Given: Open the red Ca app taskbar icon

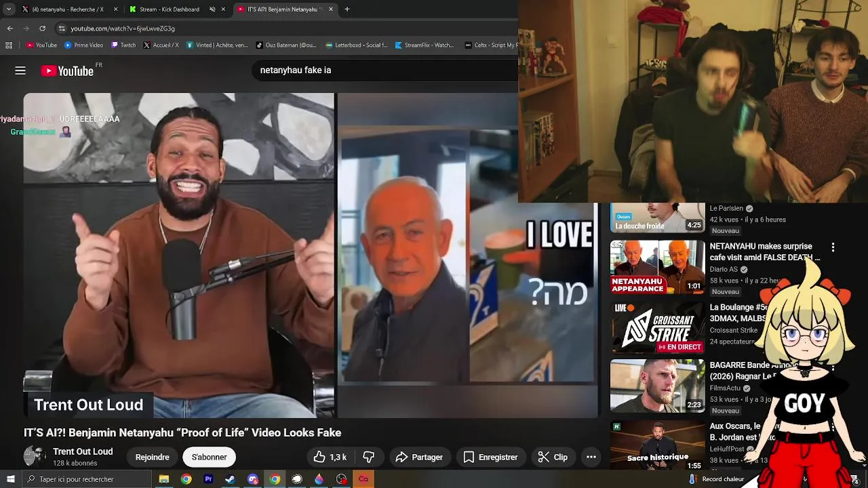Looking at the screenshot, I should coord(363,479).
